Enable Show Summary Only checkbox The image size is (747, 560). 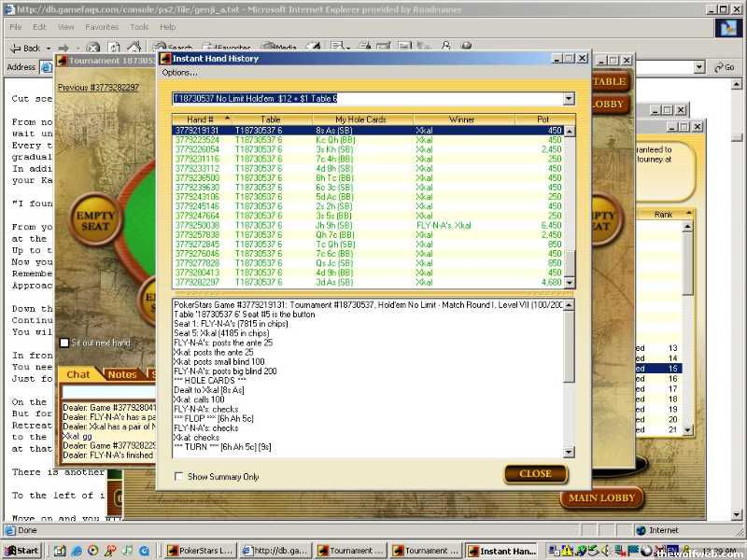tap(179, 477)
